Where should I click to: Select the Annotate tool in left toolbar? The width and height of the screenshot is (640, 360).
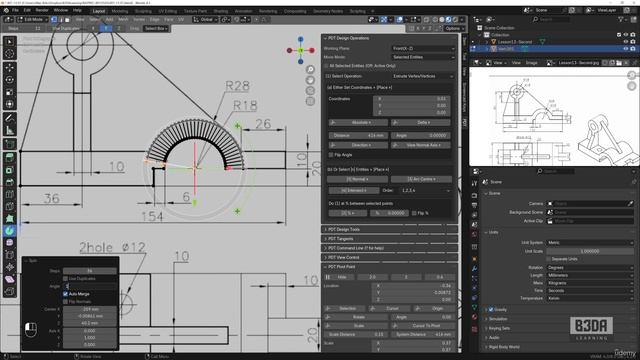(10, 118)
